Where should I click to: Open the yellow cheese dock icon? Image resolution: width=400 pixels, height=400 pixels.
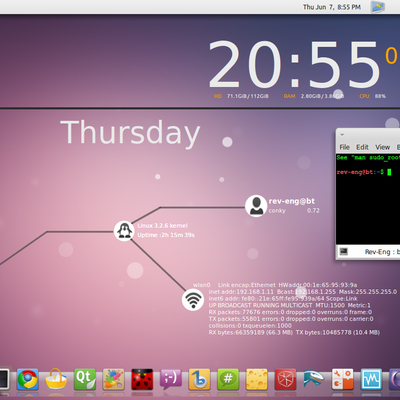pos(257,379)
